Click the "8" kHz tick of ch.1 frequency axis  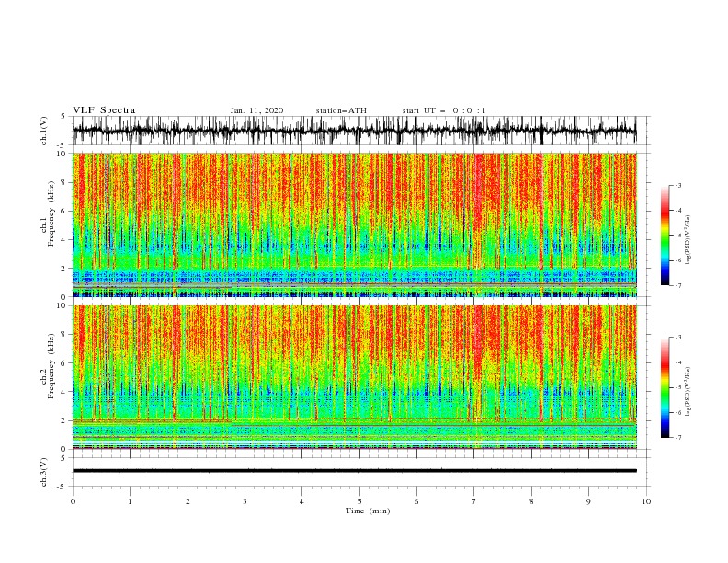(x=63, y=182)
